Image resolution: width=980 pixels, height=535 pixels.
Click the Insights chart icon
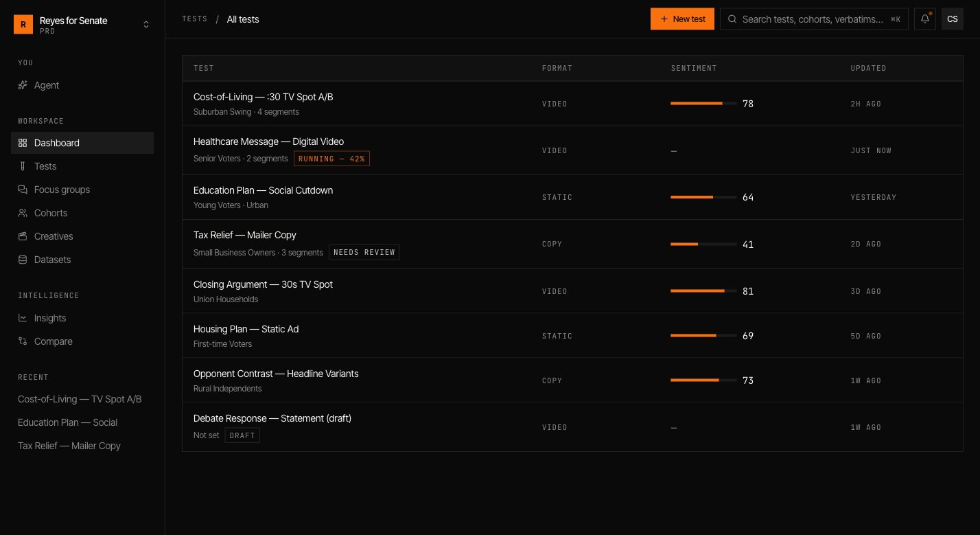click(x=23, y=318)
